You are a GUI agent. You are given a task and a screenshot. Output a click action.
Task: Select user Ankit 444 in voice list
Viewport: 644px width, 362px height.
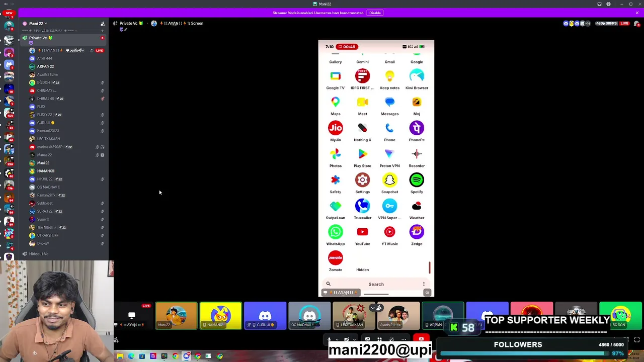tap(44, 58)
